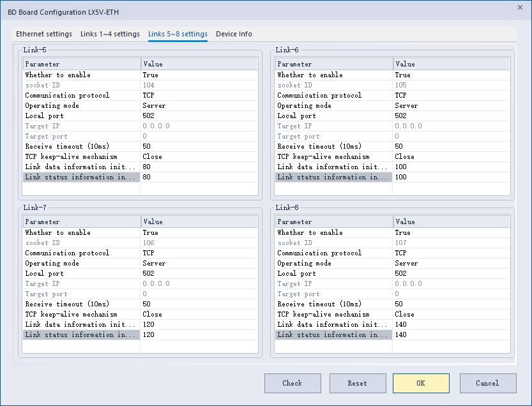Click Link-8 Link status information value 140
The image size is (532, 406).
tap(450, 335)
